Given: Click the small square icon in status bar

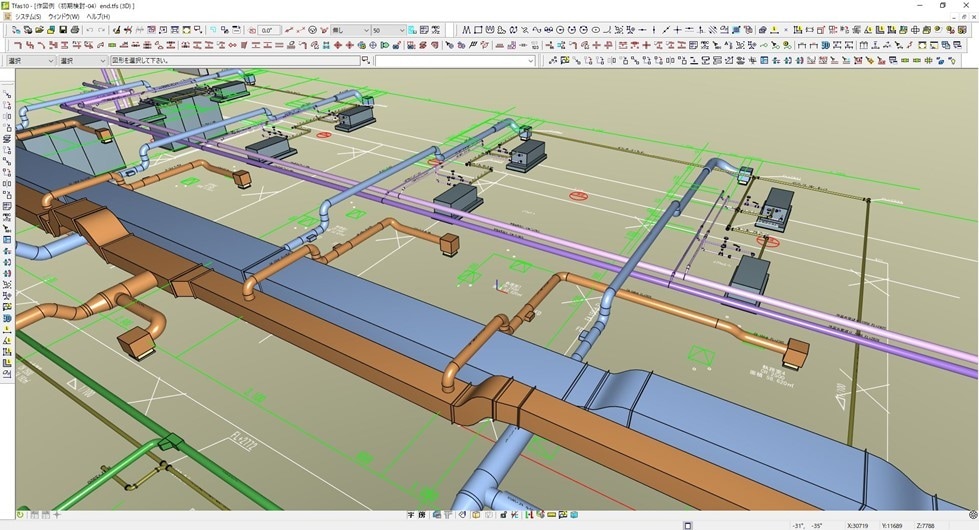Looking at the screenshot, I should point(687,526).
